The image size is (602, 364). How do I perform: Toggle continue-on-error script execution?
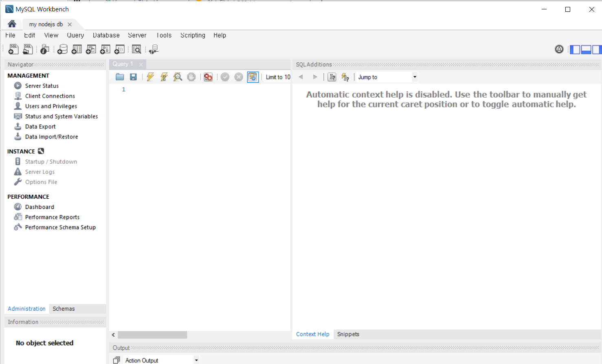(x=208, y=77)
